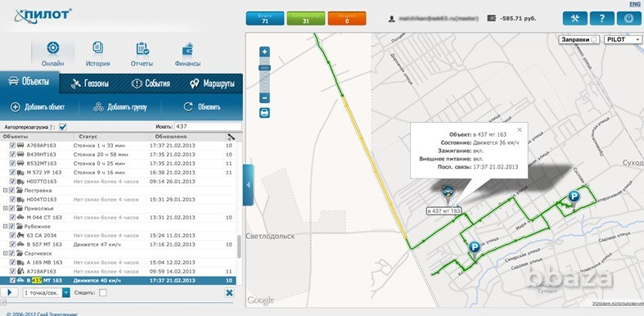Click the tractor icon of 63 CA 2034
This screenshot has width=644, height=316.
pos(20,236)
